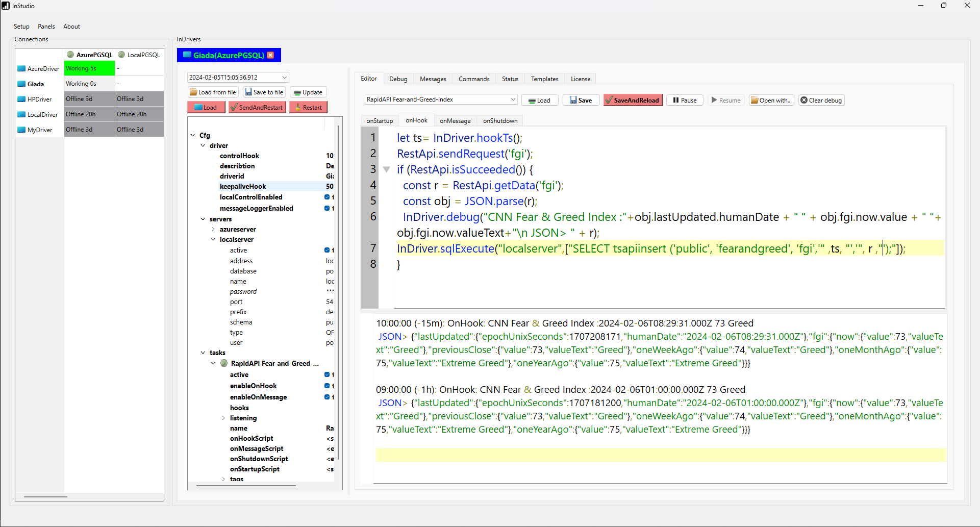Screen dimensions: 980x527
Task: Open the onStartup script tab
Action: 380,121
